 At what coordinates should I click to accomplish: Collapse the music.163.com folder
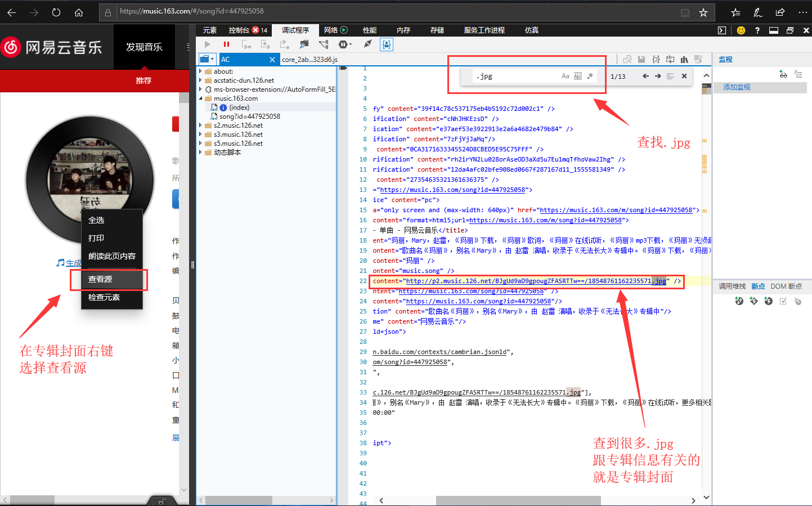click(200, 98)
